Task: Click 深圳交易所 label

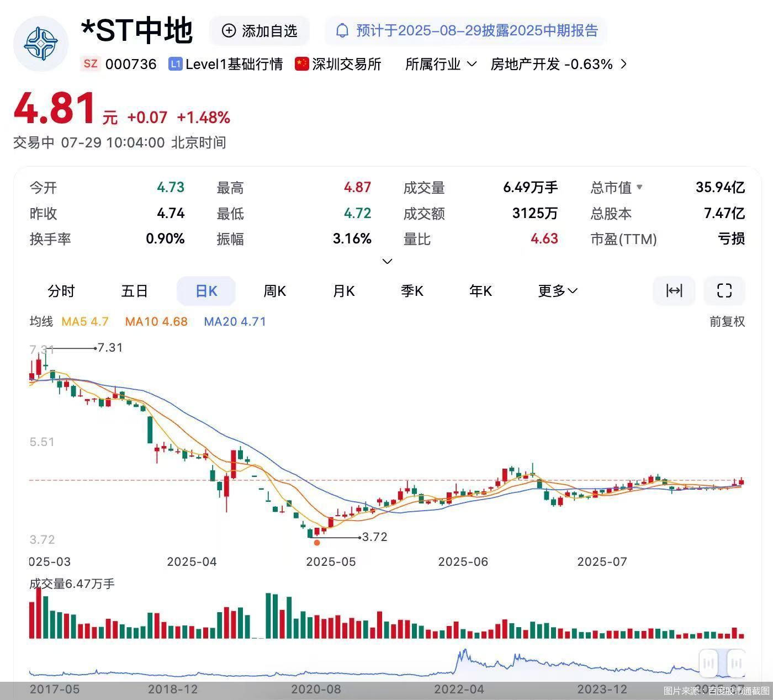Action: 347,64
